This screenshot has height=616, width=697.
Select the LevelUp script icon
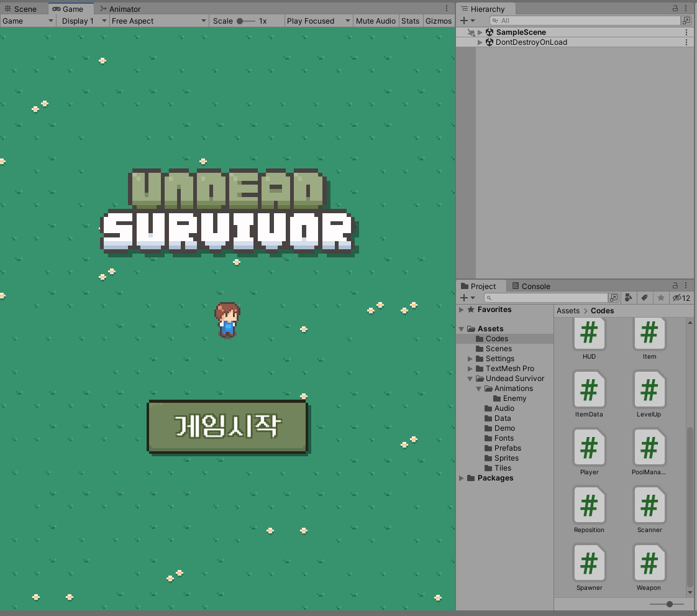649,389
